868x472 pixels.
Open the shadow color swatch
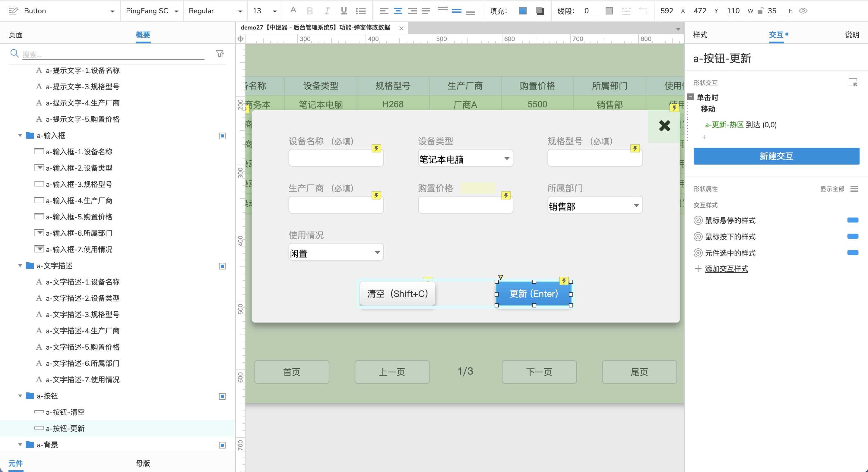coord(540,11)
